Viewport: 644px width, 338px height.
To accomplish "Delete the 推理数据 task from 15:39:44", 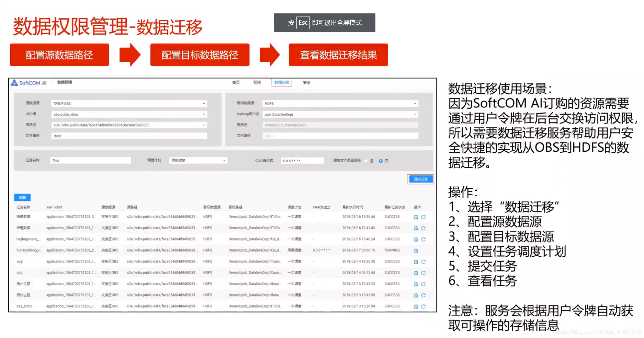I will (x=416, y=217).
